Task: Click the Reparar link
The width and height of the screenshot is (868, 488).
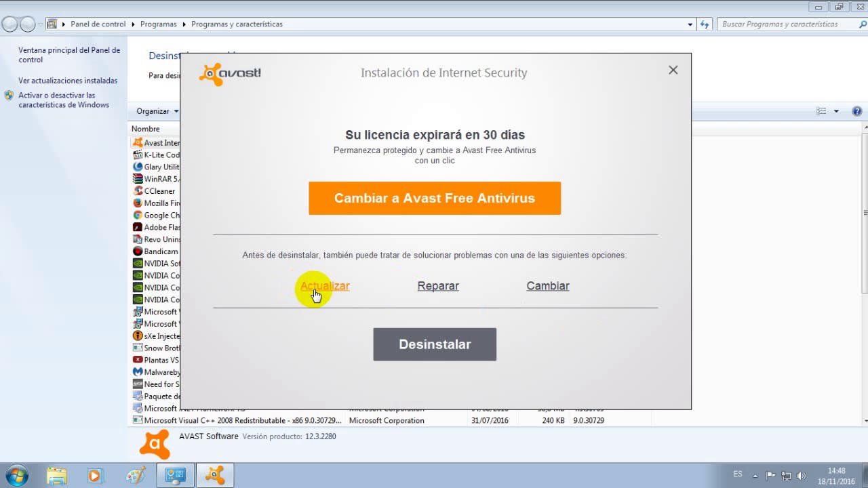Action: click(x=438, y=286)
